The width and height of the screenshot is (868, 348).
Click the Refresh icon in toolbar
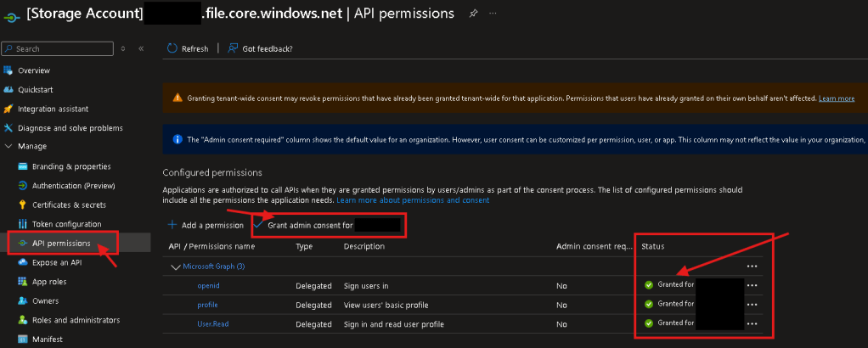point(172,49)
